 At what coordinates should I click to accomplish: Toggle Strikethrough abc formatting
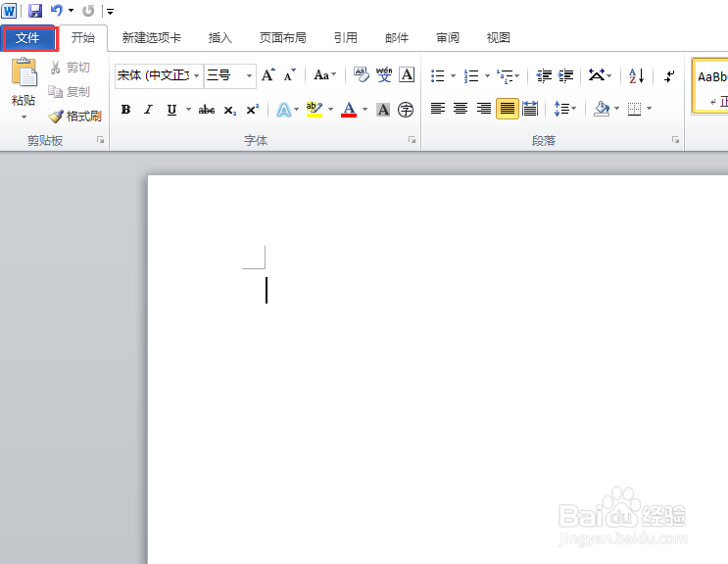[207, 110]
